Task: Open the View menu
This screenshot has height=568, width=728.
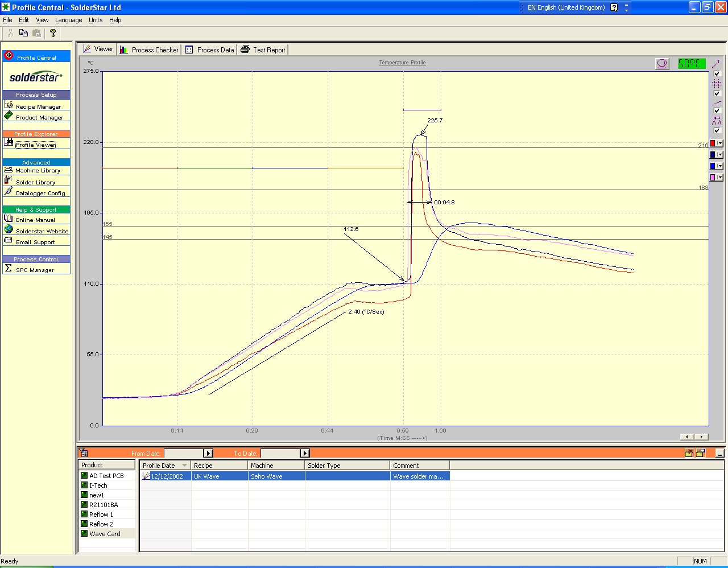Action: coord(42,20)
